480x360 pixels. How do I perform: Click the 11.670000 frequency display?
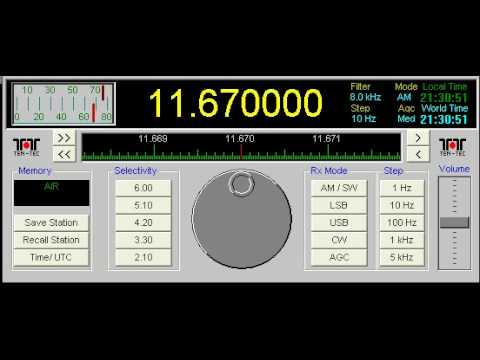[x=235, y=103]
